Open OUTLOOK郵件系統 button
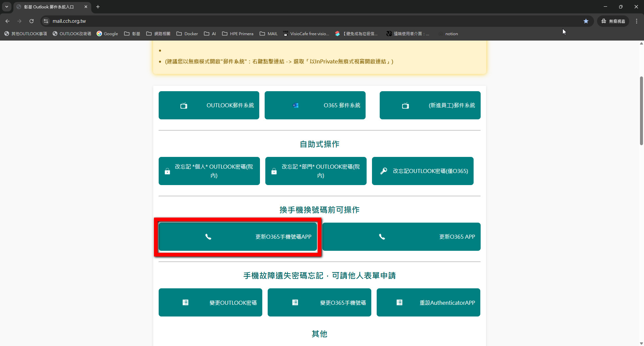The image size is (644, 346). click(x=209, y=105)
